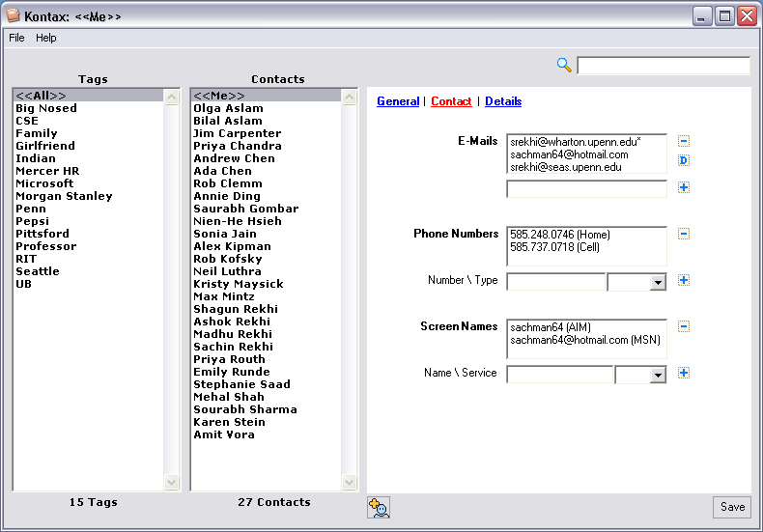Add screen name plus icon
Viewport: 763px width, 532px height.
point(684,373)
